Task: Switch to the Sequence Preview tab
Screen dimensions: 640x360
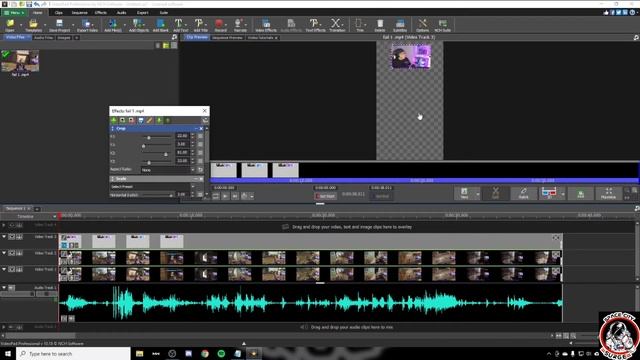Action: (x=227, y=38)
